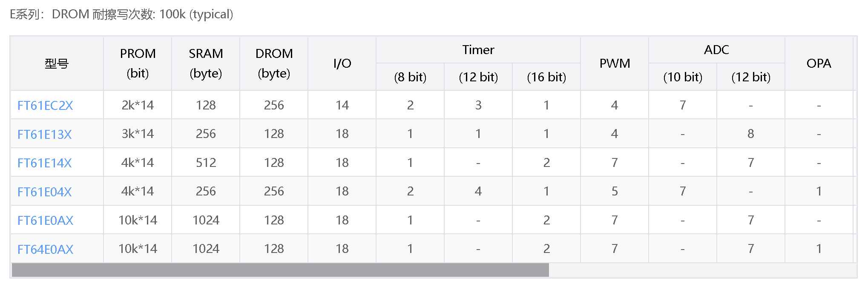
Task: Click the E系列 DROM heading text
Action: pos(121,14)
